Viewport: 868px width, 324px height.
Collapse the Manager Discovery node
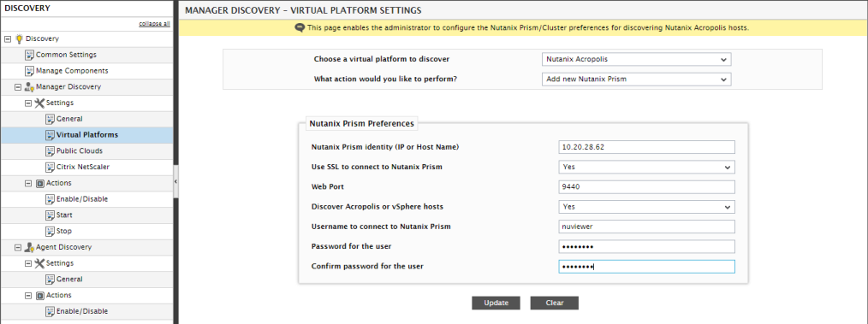[x=18, y=87]
